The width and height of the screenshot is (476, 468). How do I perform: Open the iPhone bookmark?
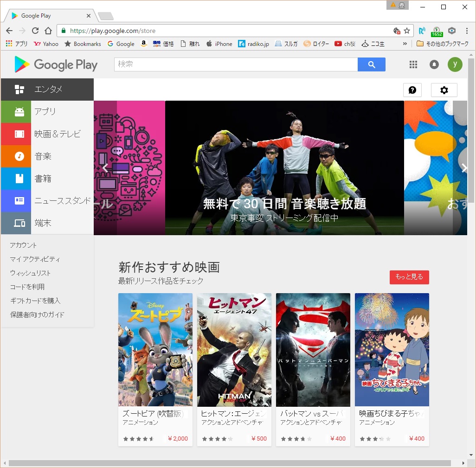click(219, 44)
